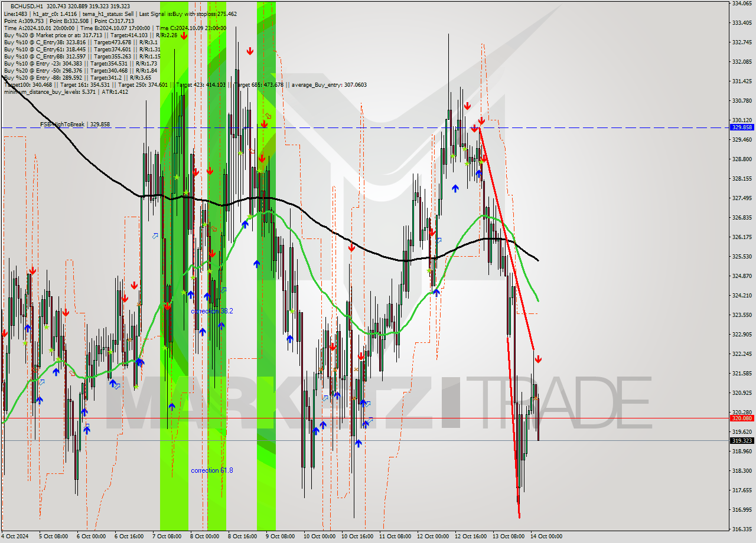Select the 'Entry -23: 304.383' line
This screenshot has height=543, width=756.
pos(80,63)
